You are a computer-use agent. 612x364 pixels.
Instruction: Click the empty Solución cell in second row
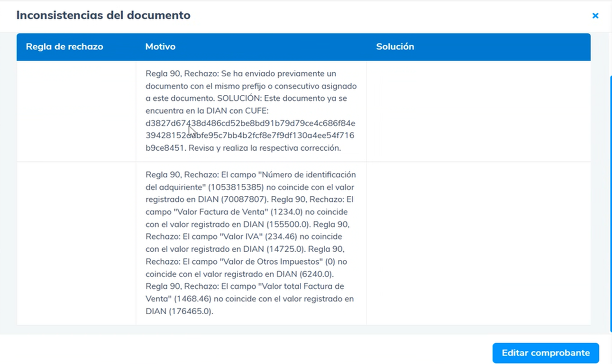click(478, 243)
